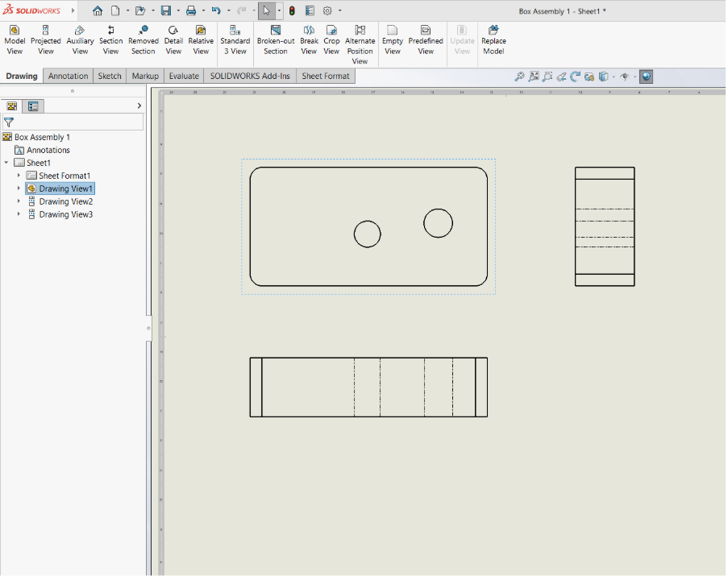Viewport: 728px width, 576px height.
Task: Select the right side view drawing
Action: pos(605,226)
